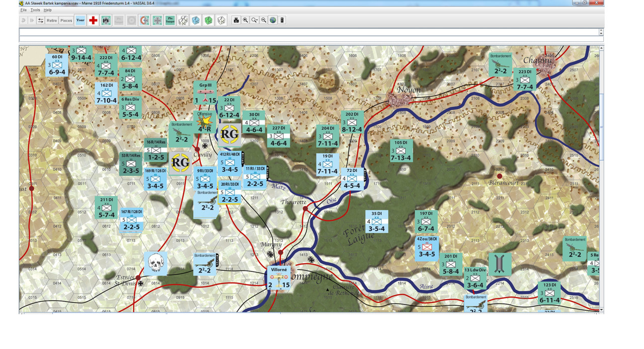
Task: Select the bridge marker near 13 LdwDiv
Action: [500, 264]
